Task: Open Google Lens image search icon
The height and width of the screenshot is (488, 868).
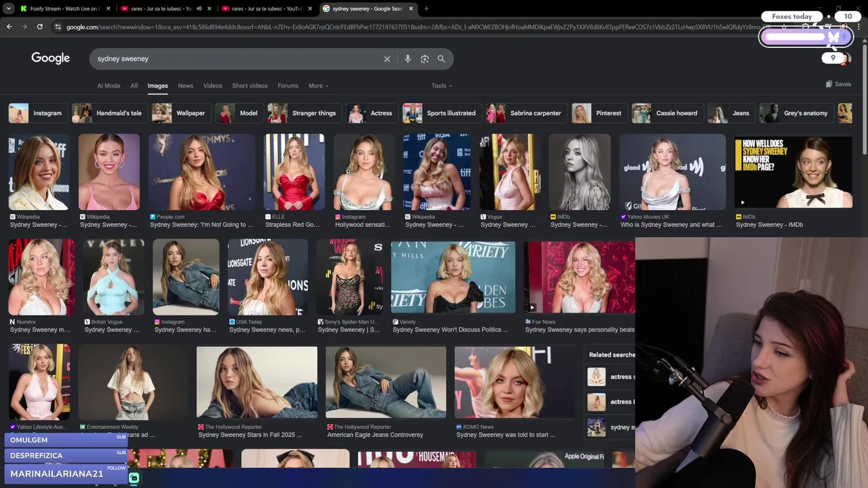Action: click(x=425, y=59)
